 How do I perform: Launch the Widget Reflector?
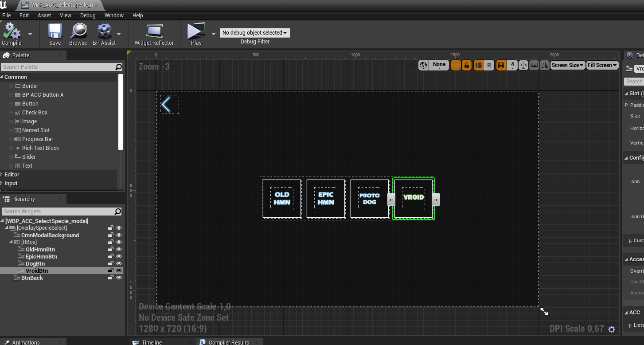(x=154, y=34)
